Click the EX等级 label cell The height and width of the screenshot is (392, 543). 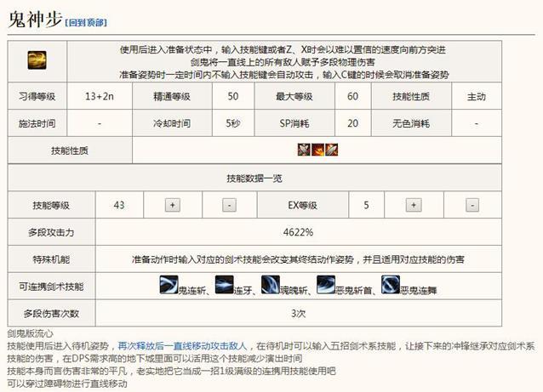coord(303,205)
